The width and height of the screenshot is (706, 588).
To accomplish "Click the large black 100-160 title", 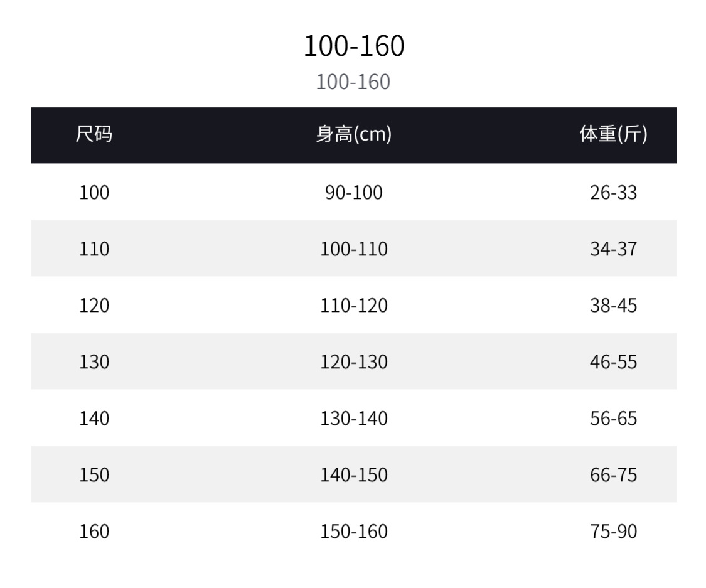I will click(x=354, y=46).
